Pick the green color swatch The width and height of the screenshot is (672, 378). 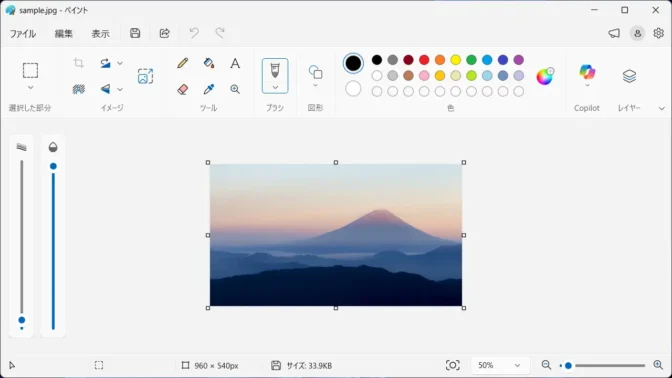[471, 60]
